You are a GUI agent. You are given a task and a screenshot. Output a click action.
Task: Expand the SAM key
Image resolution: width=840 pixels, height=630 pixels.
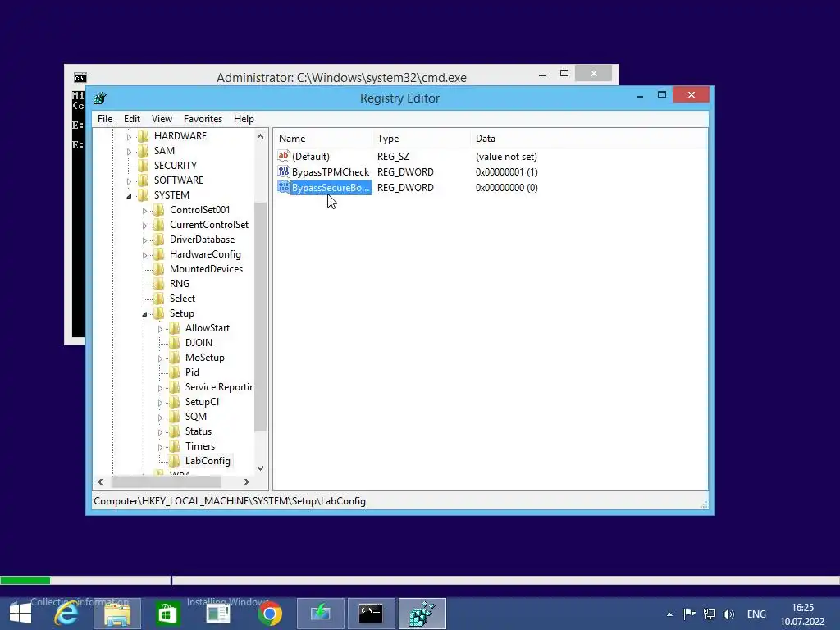(x=129, y=152)
